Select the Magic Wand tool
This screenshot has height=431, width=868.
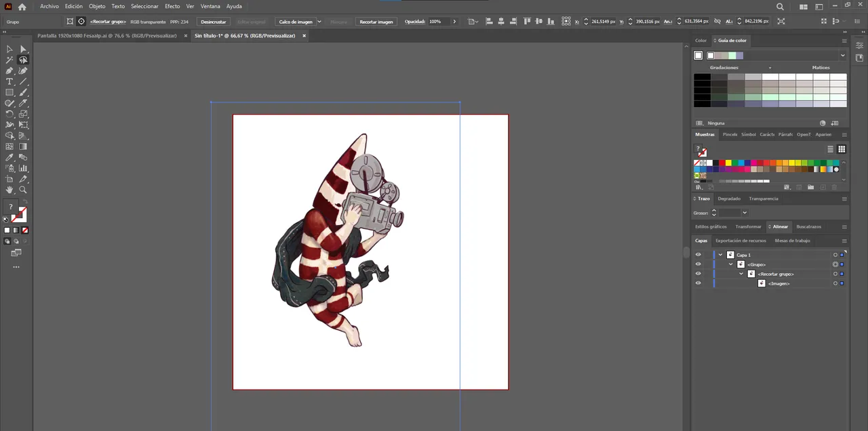[x=9, y=60]
